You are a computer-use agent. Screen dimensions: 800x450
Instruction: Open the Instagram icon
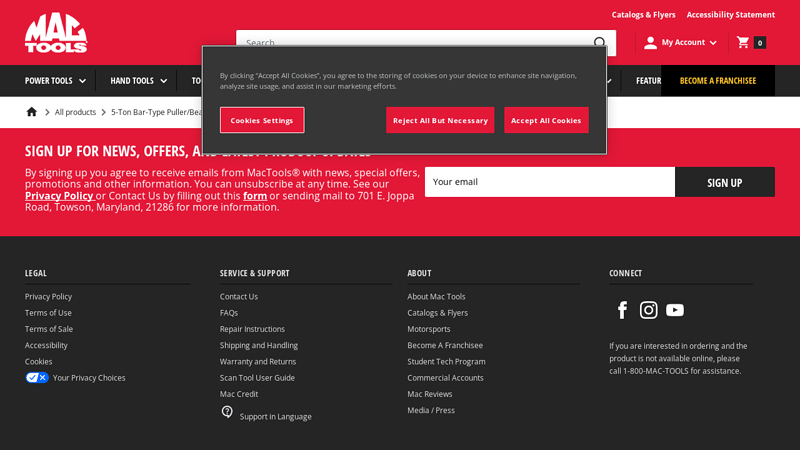[x=648, y=310]
